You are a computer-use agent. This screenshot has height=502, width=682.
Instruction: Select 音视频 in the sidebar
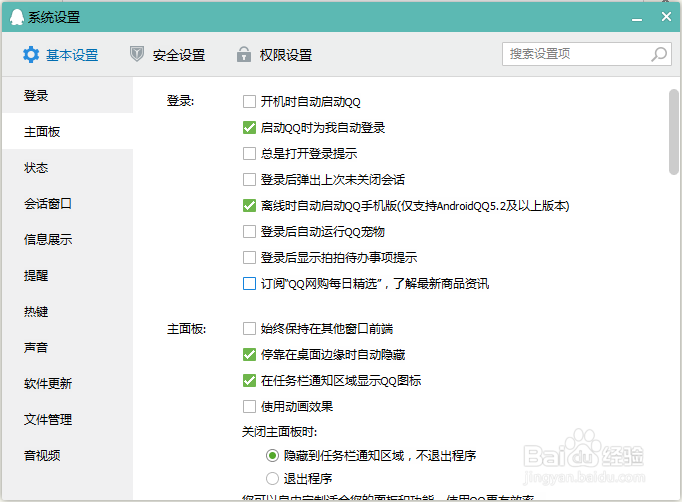tap(67, 455)
